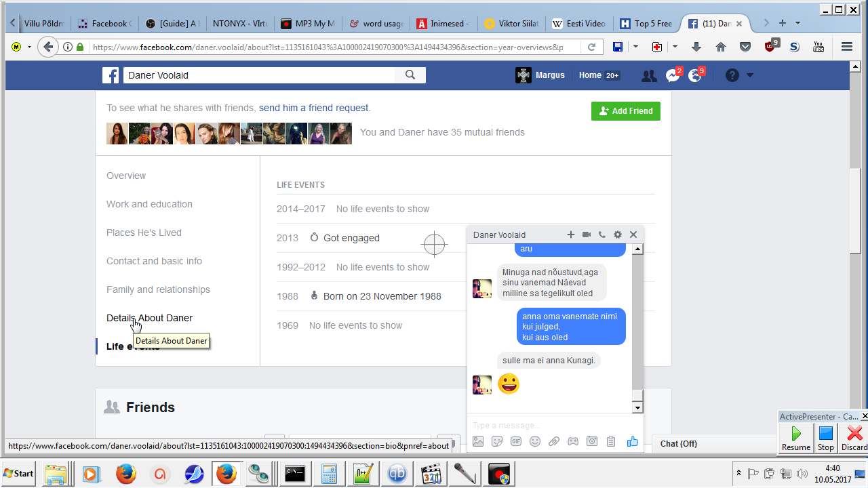Open Firefox downloads arrow in the toolbar
This screenshot has width=868, height=488.
click(696, 47)
